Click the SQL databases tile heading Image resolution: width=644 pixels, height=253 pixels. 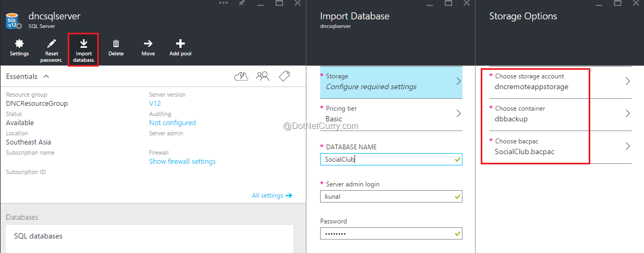click(38, 236)
